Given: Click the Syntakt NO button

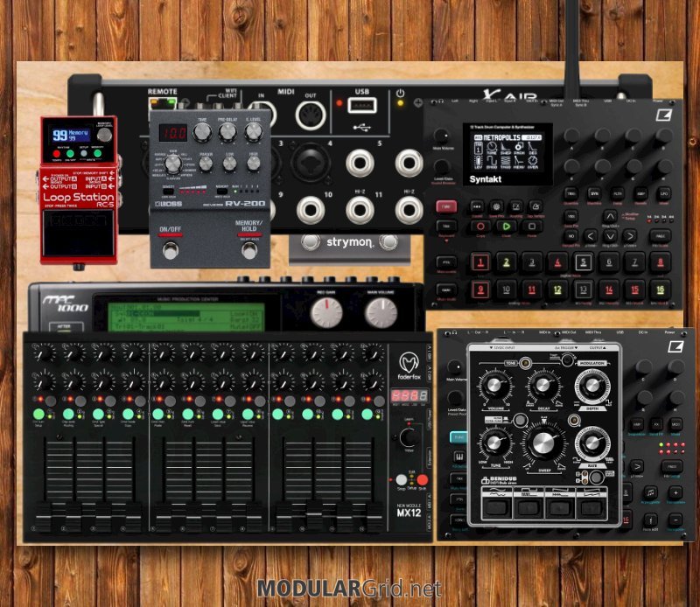Looking at the screenshot, I should tap(571, 235).
